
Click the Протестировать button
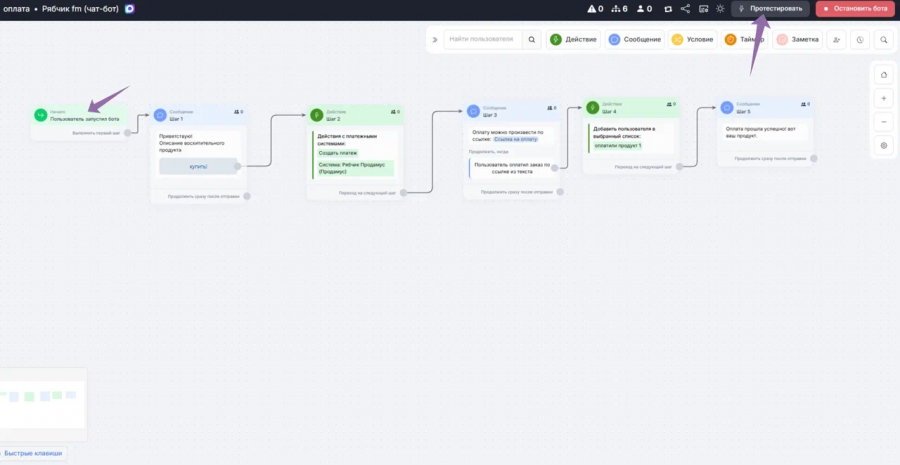tap(770, 9)
